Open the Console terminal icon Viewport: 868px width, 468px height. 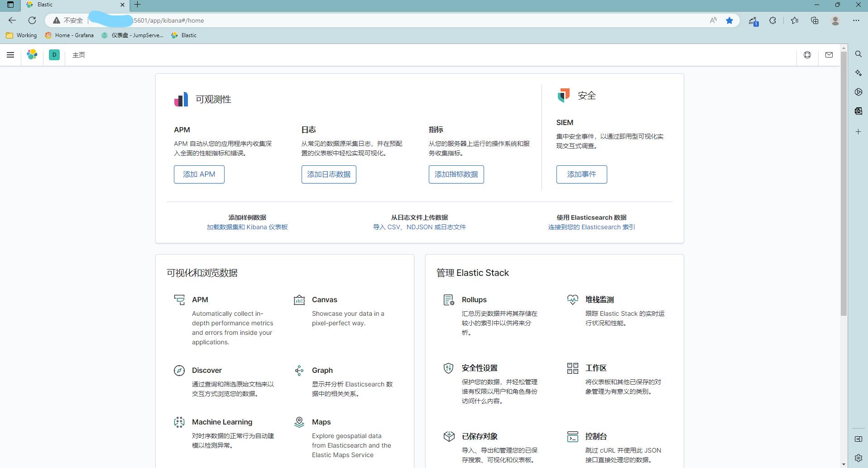pos(572,436)
